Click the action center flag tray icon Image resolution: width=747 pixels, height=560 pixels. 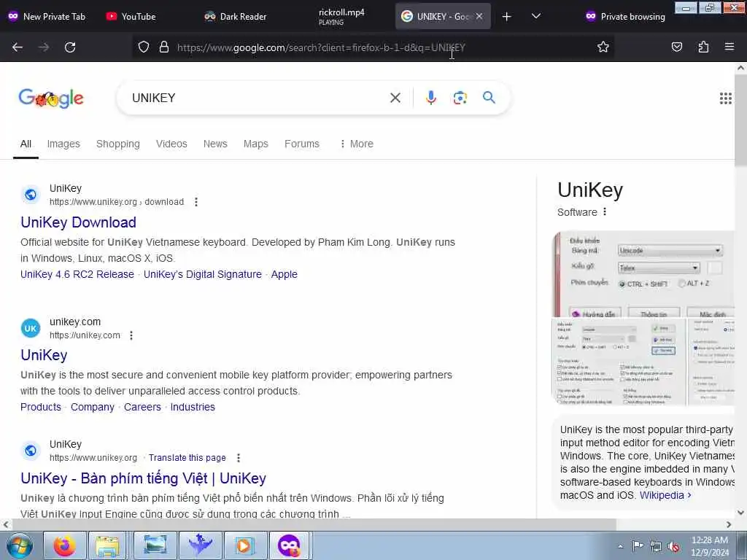(x=638, y=547)
